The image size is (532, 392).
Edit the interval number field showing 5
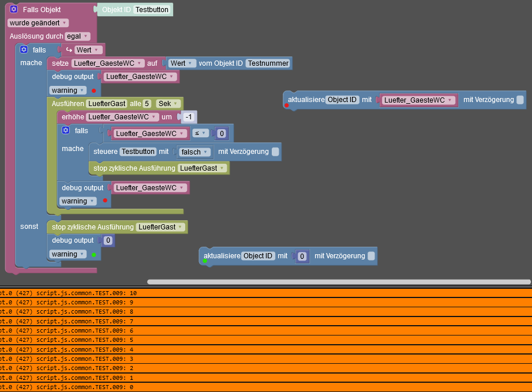147,104
